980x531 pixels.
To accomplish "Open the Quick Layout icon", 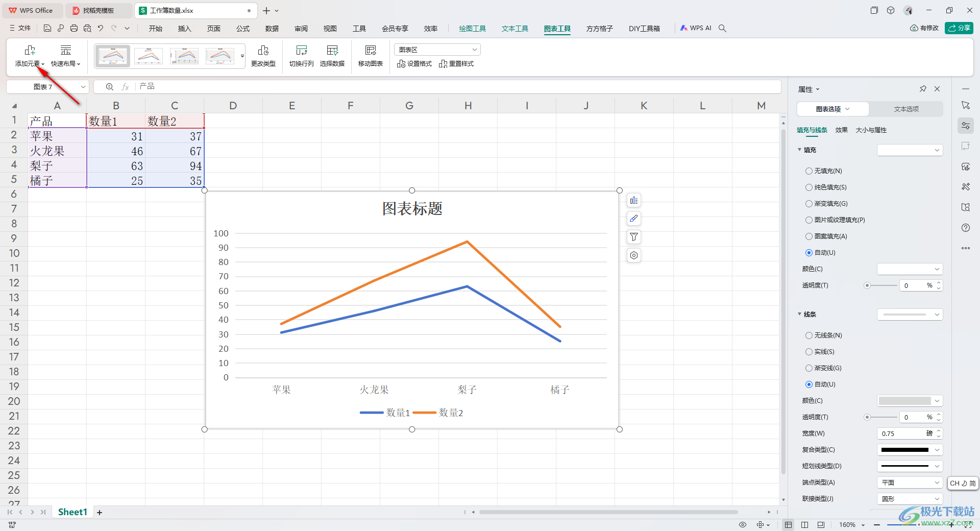I will coord(66,50).
